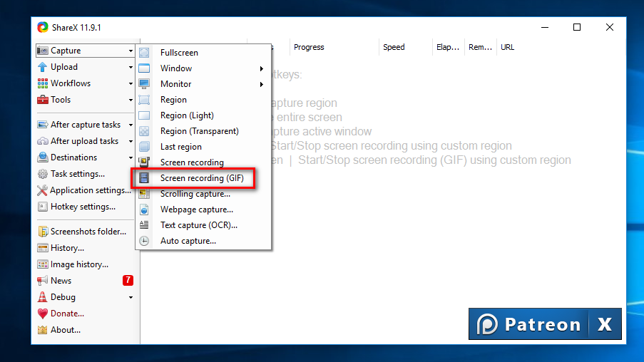Click the Screen recording (GIF) film icon
This screenshot has height=362, width=644.
pos(144,178)
